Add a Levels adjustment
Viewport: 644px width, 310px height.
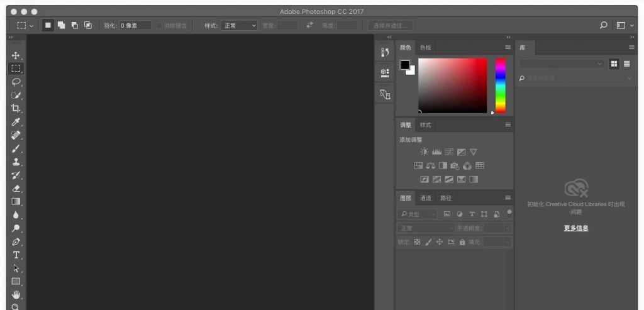point(436,152)
